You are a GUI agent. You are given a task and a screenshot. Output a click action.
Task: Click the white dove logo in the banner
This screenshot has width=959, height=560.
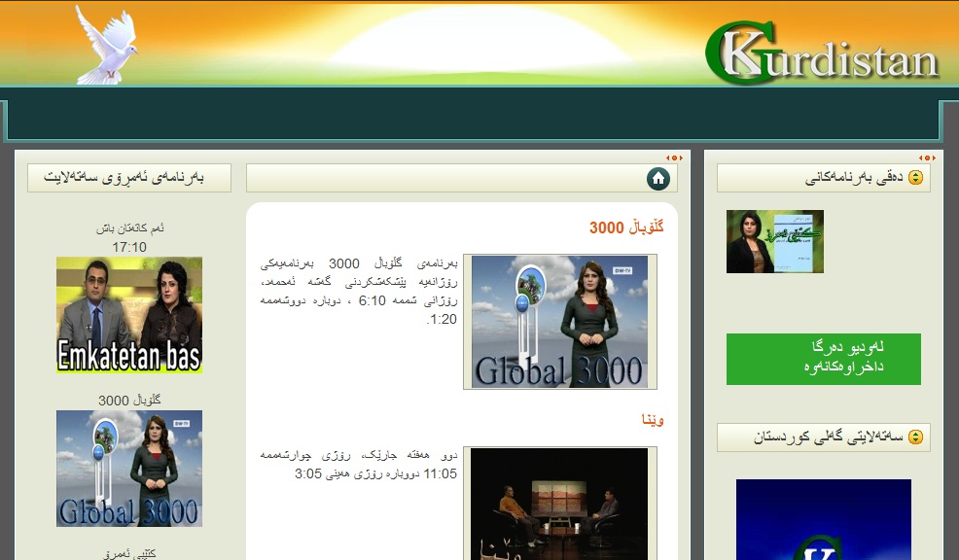[x=105, y=46]
